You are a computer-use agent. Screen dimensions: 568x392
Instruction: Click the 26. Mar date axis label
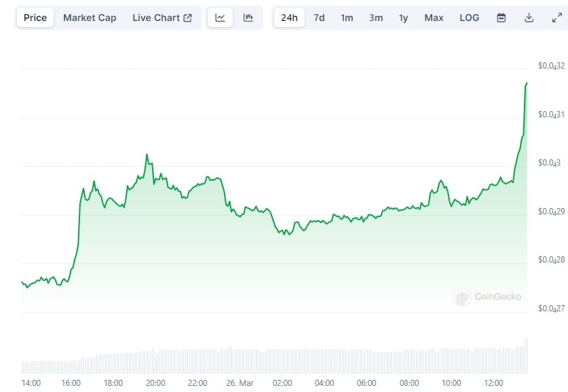coord(240,383)
